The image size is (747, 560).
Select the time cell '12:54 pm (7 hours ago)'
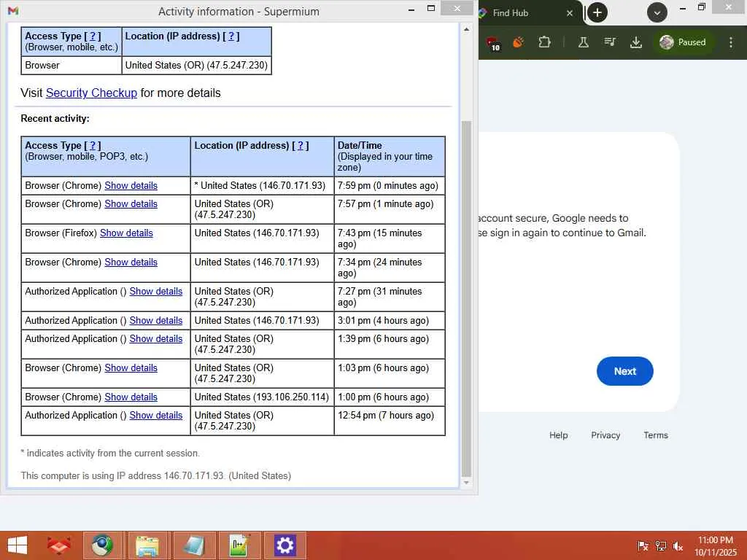coord(390,421)
